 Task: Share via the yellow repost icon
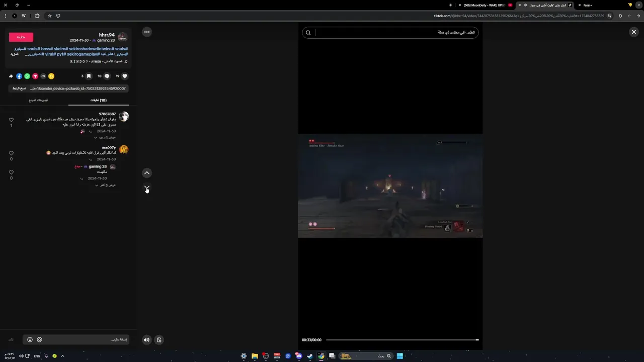click(51, 76)
